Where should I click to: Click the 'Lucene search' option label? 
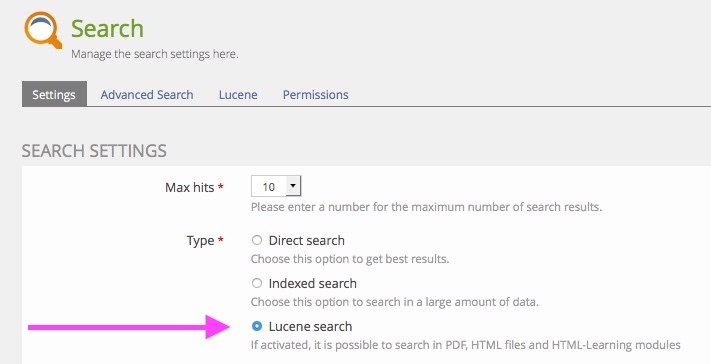click(310, 326)
